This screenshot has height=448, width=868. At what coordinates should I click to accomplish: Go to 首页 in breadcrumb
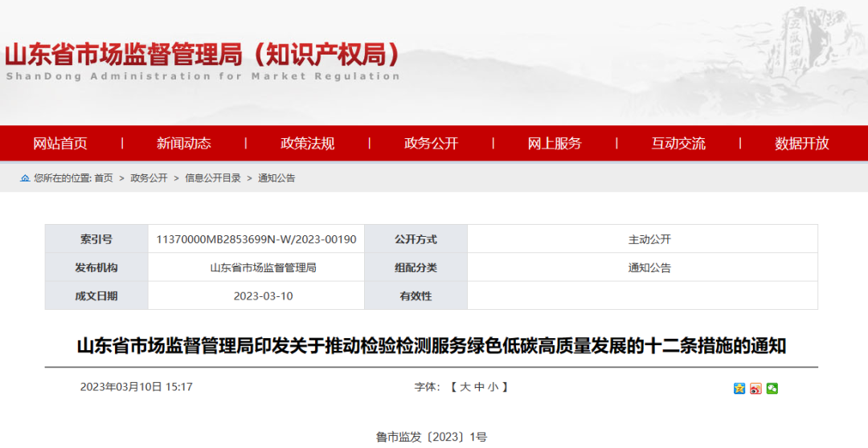pyautogui.click(x=104, y=178)
